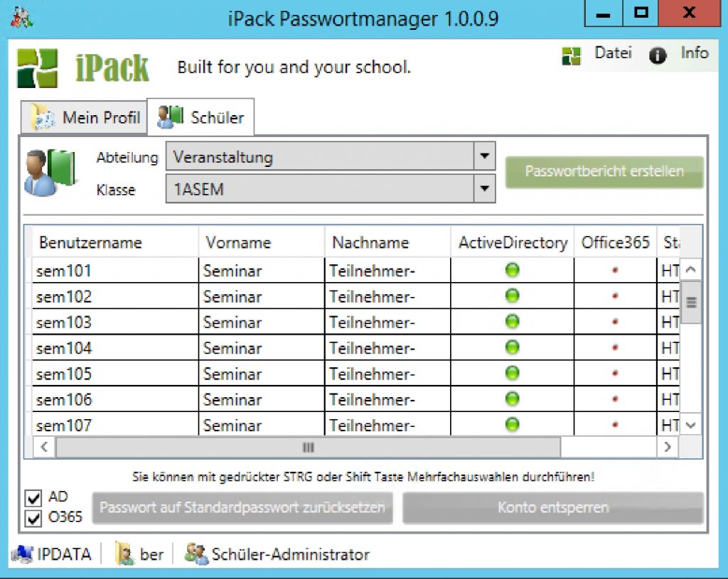
Task: Expand the Klasse dropdown showing 1ASEM
Action: [x=484, y=189]
